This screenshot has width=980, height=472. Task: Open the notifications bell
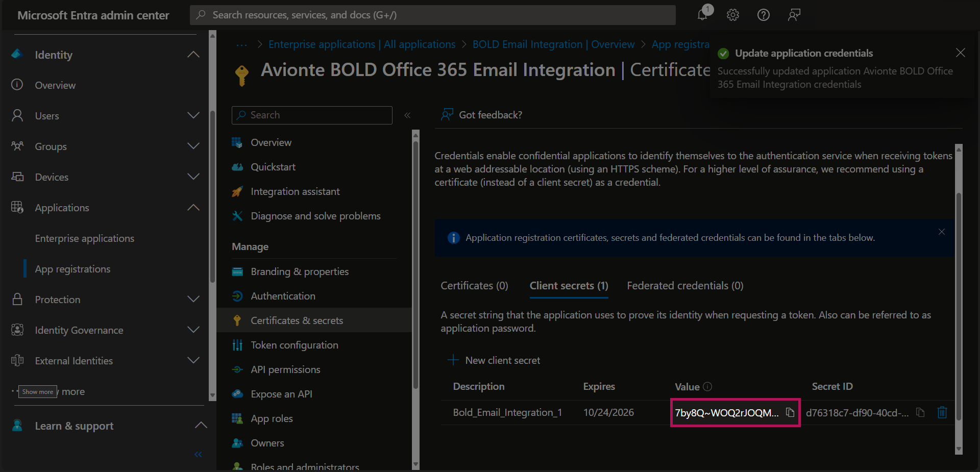pyautogui.click(x=703, y=15)
